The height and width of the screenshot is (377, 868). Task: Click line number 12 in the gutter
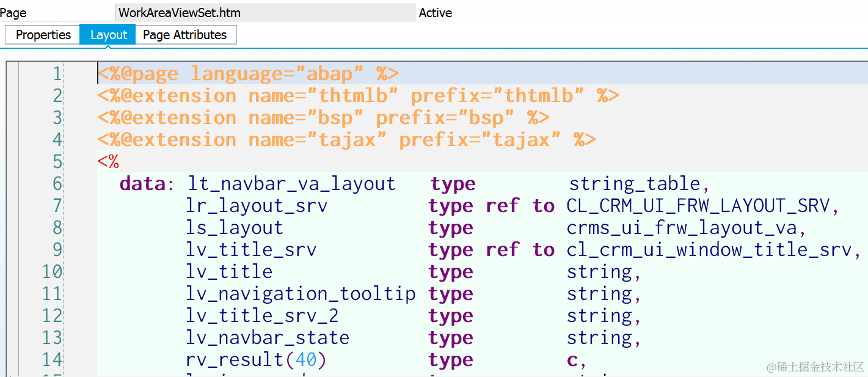(52, 316)
